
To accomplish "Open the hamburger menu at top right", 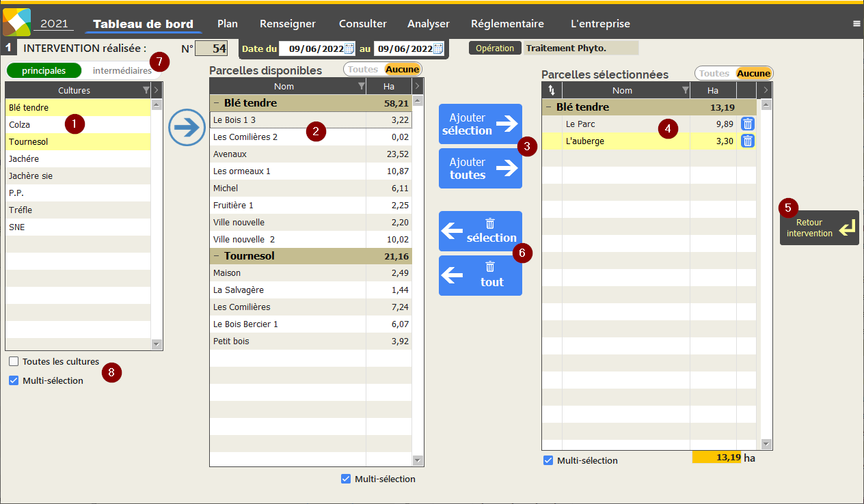I will pos(856,24).
